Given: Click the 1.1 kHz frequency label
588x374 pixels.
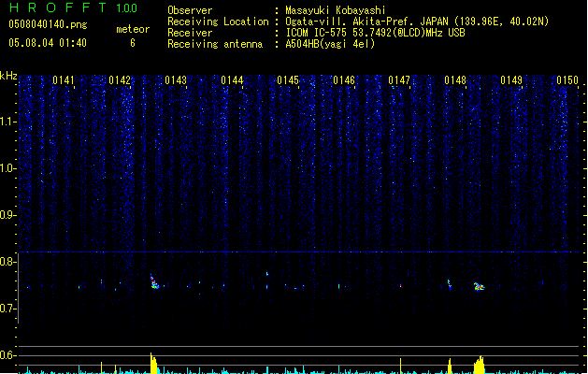Looking at the screenshot, I should pos(7,122).
